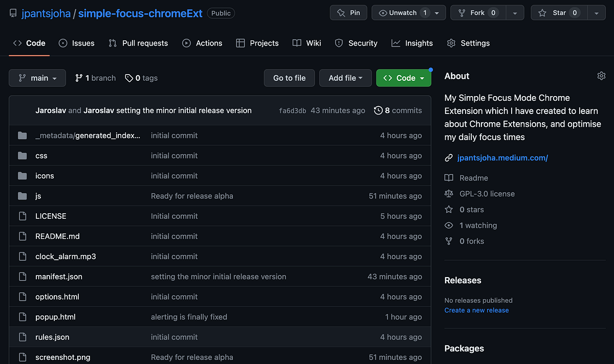Image resolution: width=614 pixels, height=364 pixels.
Task: Click the css folder icon
Action: click(x=22, y=155)
